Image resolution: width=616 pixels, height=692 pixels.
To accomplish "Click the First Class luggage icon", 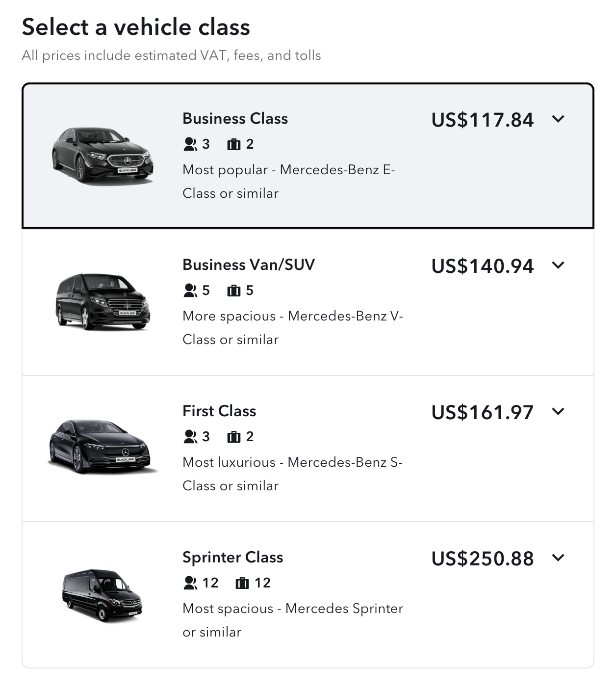I will [x=234, y=437].
